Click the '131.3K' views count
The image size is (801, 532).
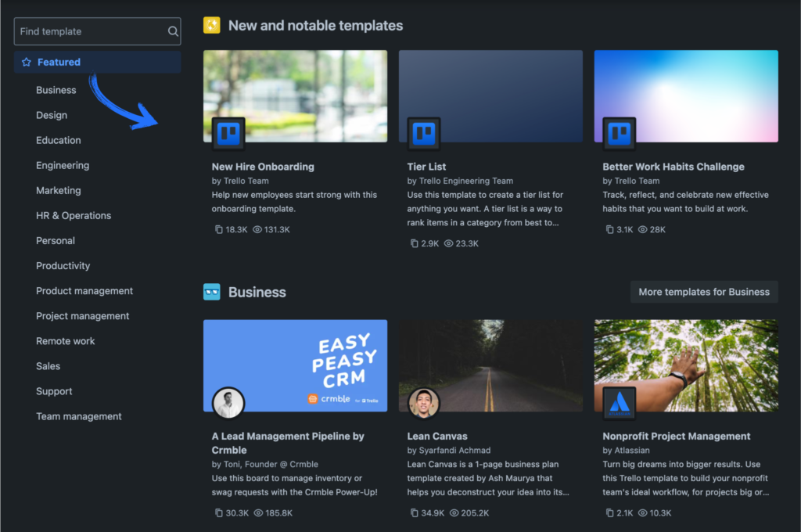point(277,229)
